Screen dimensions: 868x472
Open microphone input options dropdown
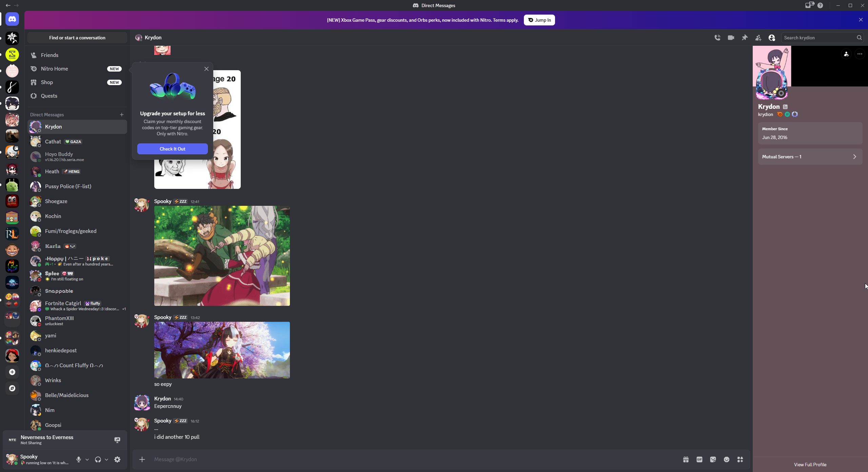tap(87, 459)
